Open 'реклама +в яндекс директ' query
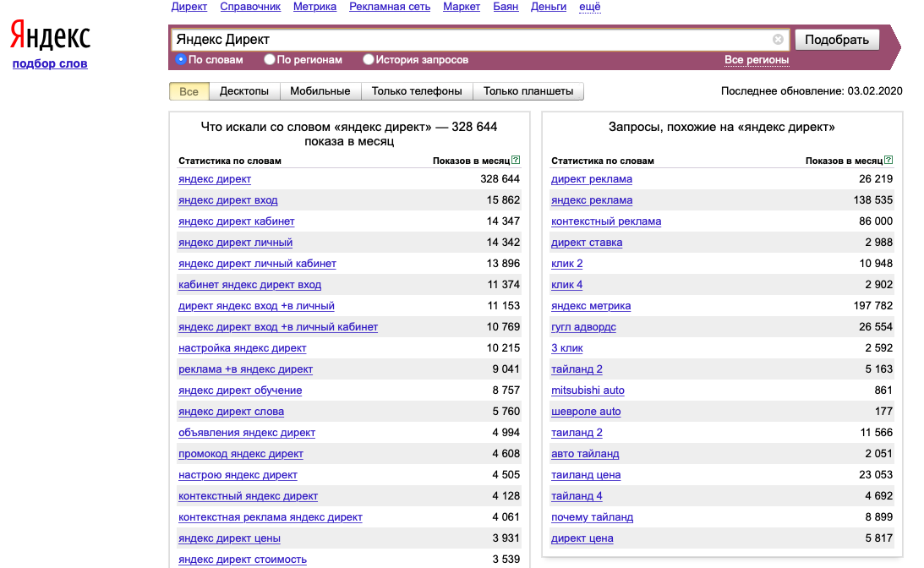 point(246,369)
